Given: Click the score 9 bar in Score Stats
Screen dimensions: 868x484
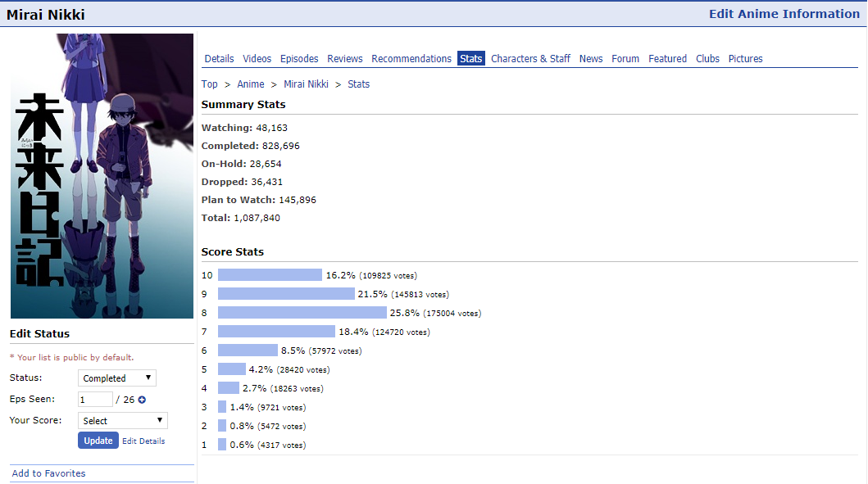Looking at the screenshot, I should pyautogui.click(x=286, y=294).
